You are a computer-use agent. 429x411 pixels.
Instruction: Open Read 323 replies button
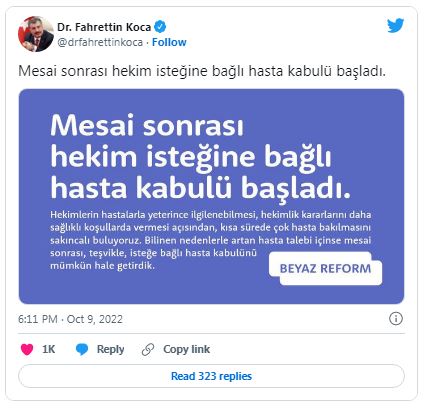(x=211, y=376)
